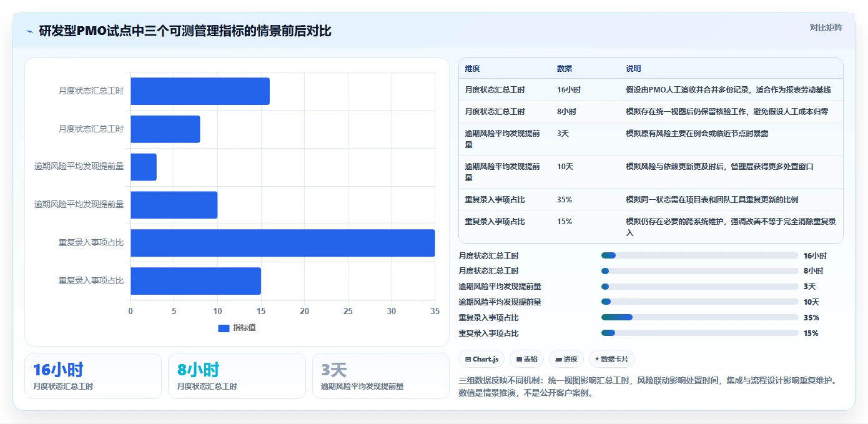
Task: Click the progress bar for 16小时
Action: click(x=699, y=255)
